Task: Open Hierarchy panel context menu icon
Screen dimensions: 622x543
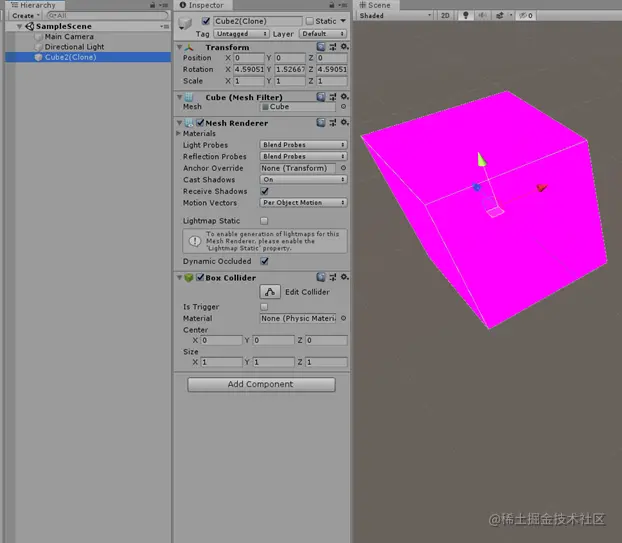Action: tap(164, 5)
